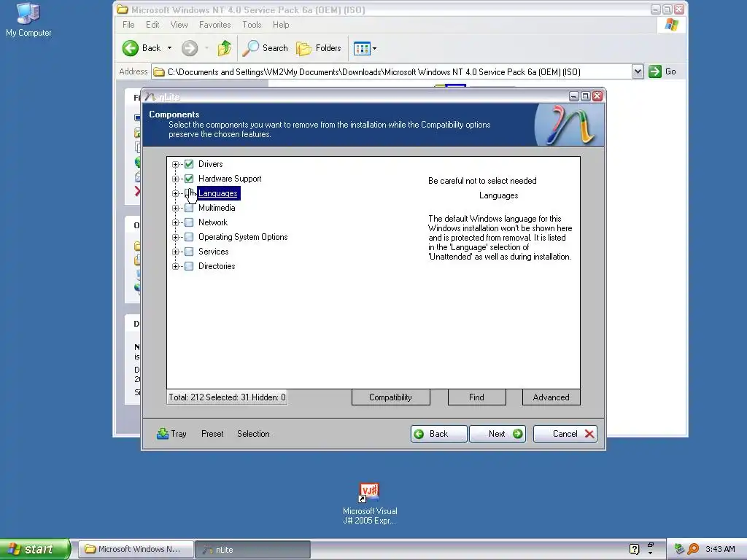The height and width of the screenshot is (560, 747).
Task: Select the Microsoft Visual J# 2005 shortcut
Action: tap(370, 504)
